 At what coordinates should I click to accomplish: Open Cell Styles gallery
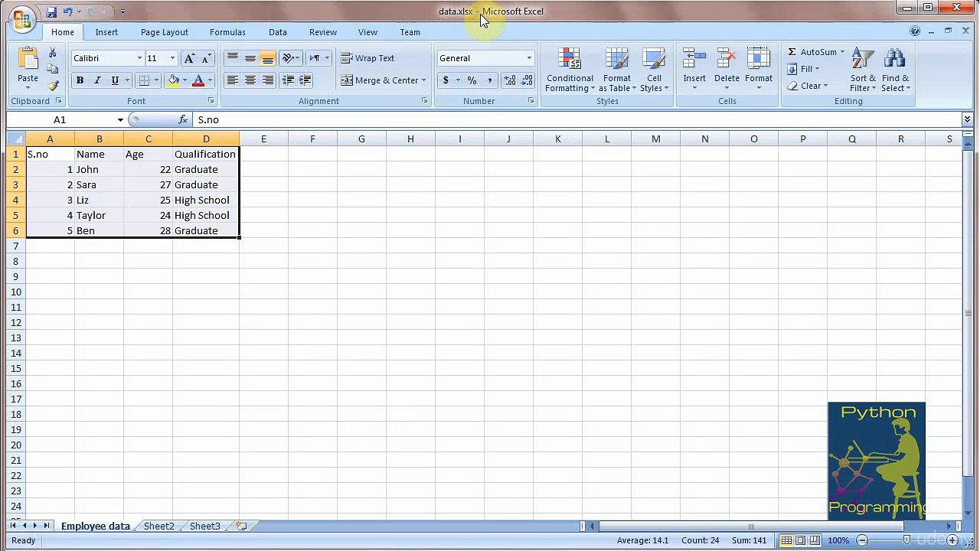(654, 70)
